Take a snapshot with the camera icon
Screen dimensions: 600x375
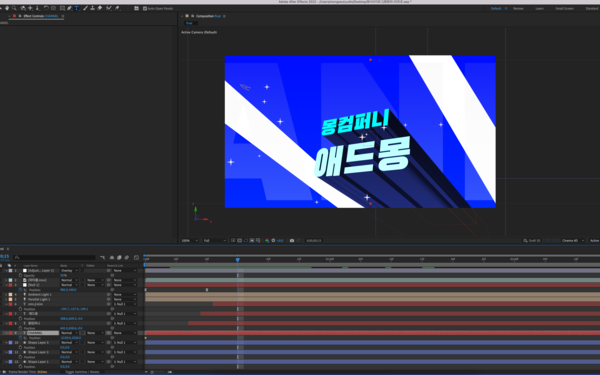pos(292,240)
